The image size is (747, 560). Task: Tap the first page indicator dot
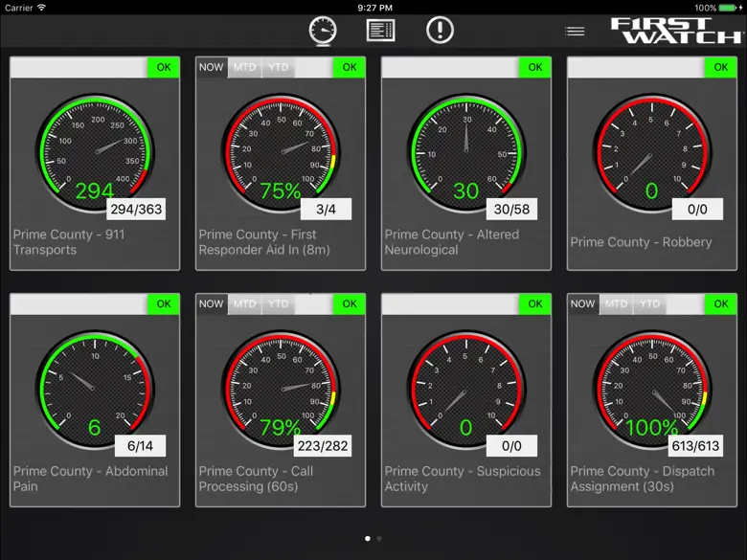(368, 539)
